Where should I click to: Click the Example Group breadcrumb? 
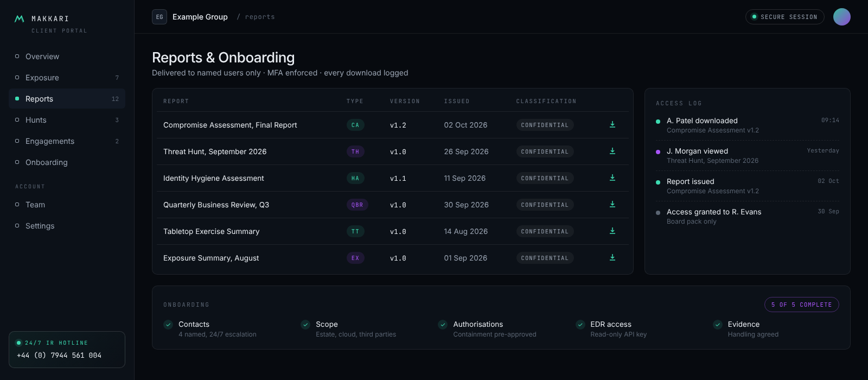point(200,17)
